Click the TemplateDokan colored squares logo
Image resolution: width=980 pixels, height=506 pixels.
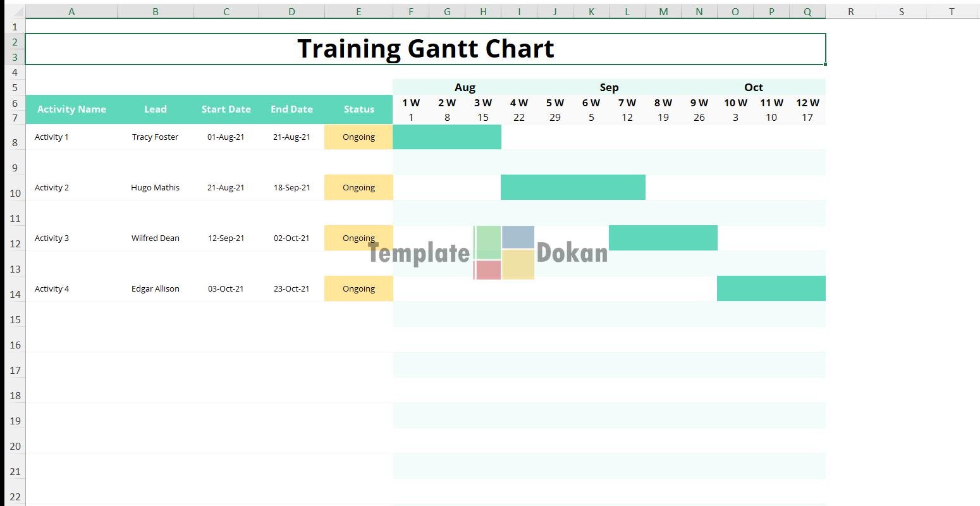pos(504,252)
